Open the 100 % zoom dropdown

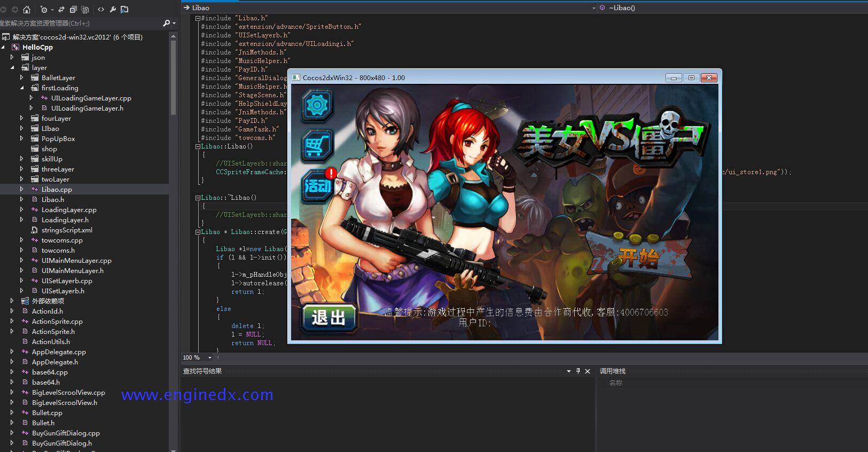(210, 357)
